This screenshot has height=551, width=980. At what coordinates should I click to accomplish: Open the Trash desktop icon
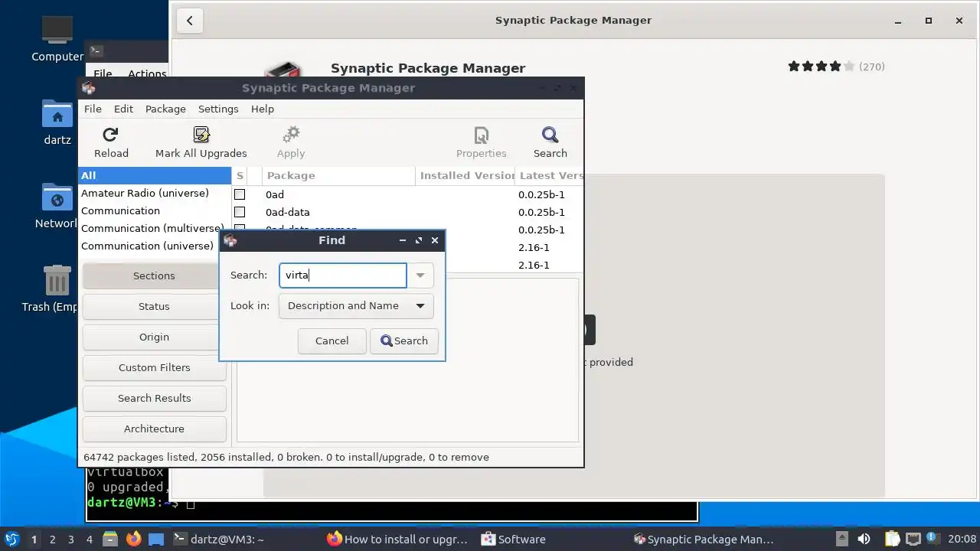[x=57, y=280]
